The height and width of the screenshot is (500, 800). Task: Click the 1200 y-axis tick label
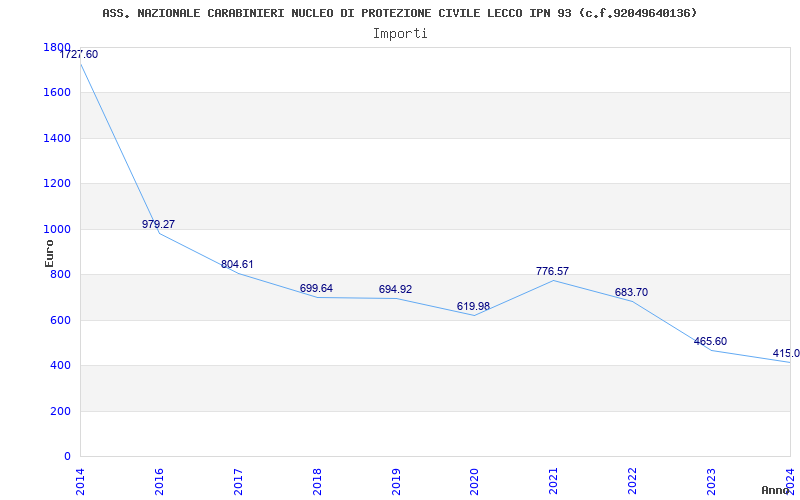click(x=57, y=184)
